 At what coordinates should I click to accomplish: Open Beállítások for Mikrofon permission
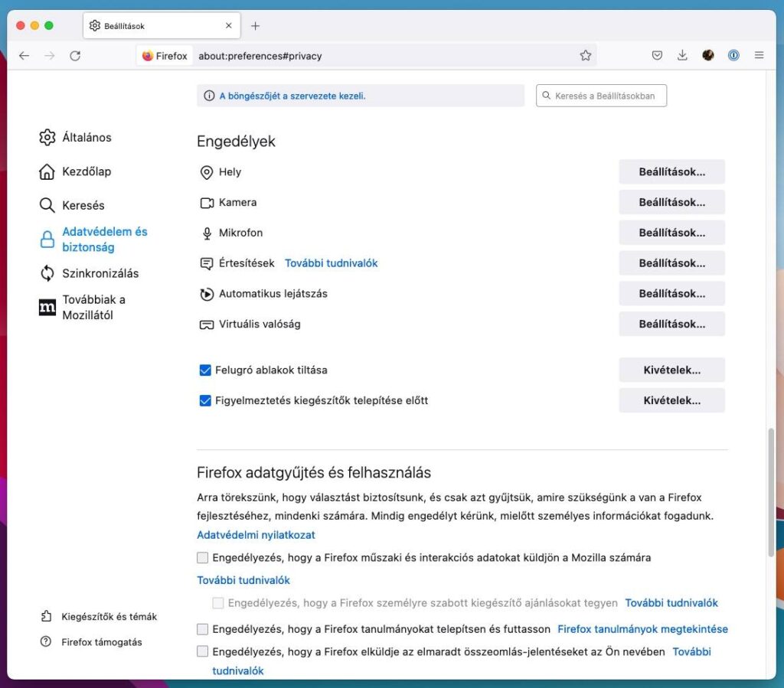[671, 233]
